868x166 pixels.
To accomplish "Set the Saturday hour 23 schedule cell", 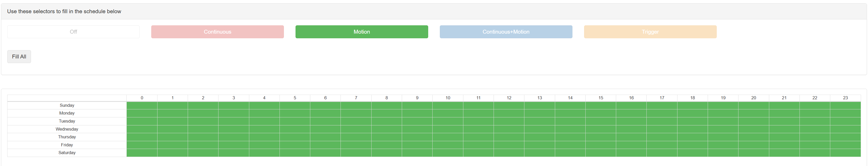I will point(846,153).
